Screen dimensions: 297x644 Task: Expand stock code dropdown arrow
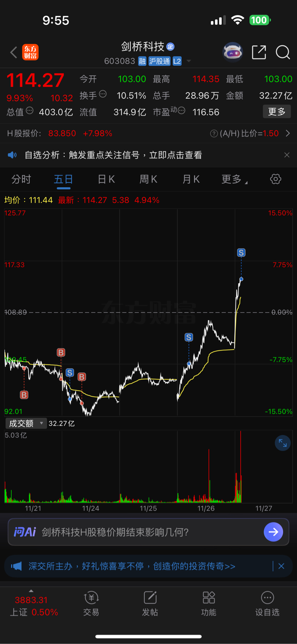point(189,61)
